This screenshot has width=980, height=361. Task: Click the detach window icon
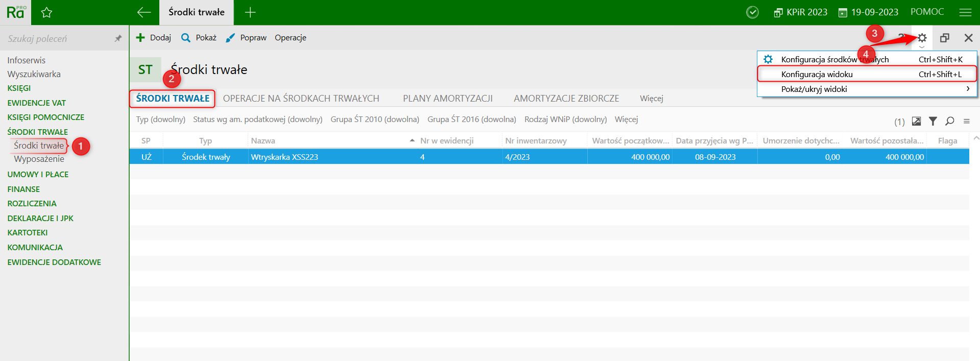point(945,38)
